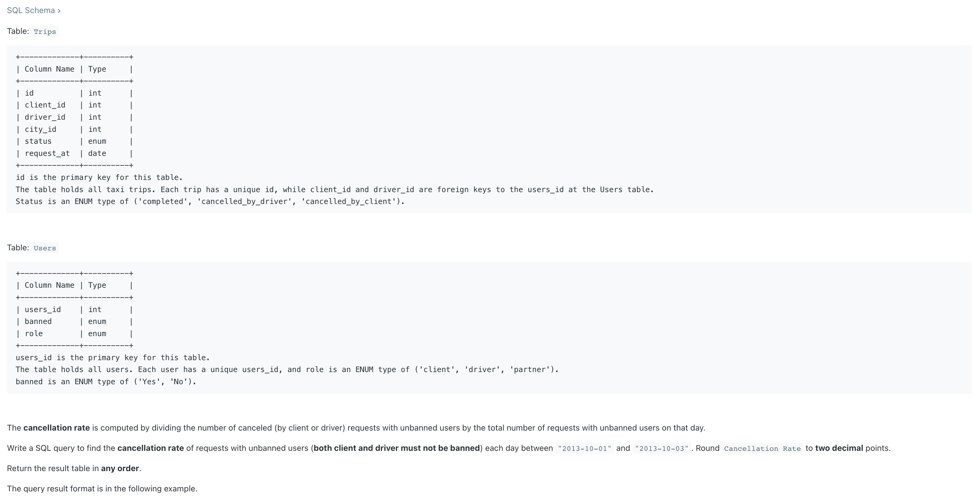Click the Users table name code label
980x503 pixels.
pos(45,248)
